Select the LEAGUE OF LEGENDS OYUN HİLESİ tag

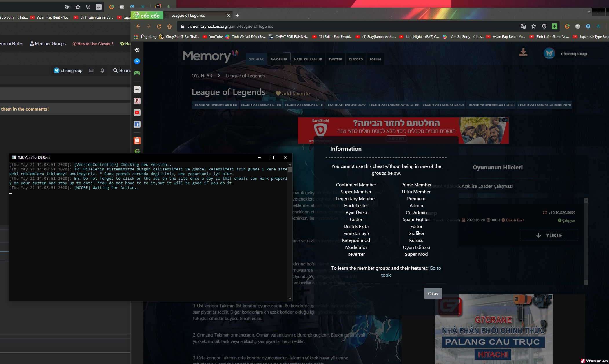[x=394, y=105]
